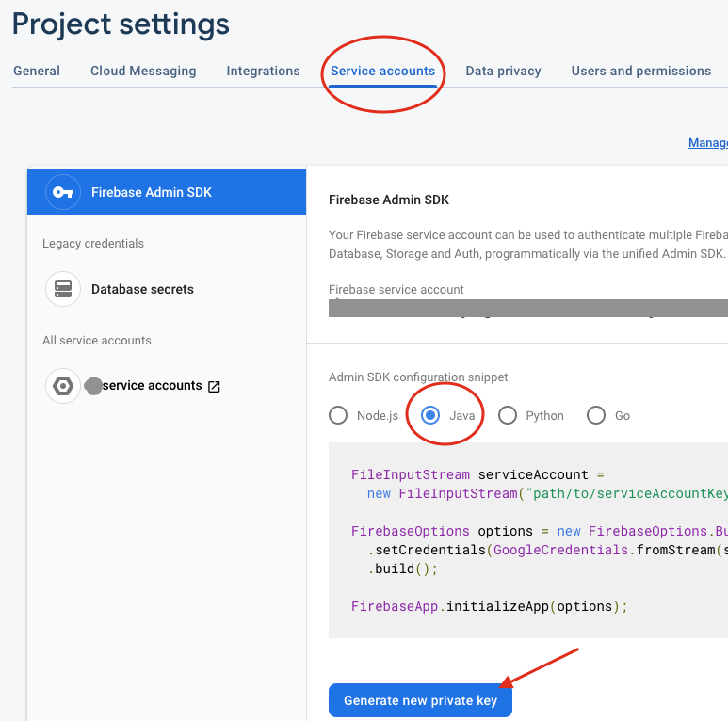Open the General tab

point(37,71)
